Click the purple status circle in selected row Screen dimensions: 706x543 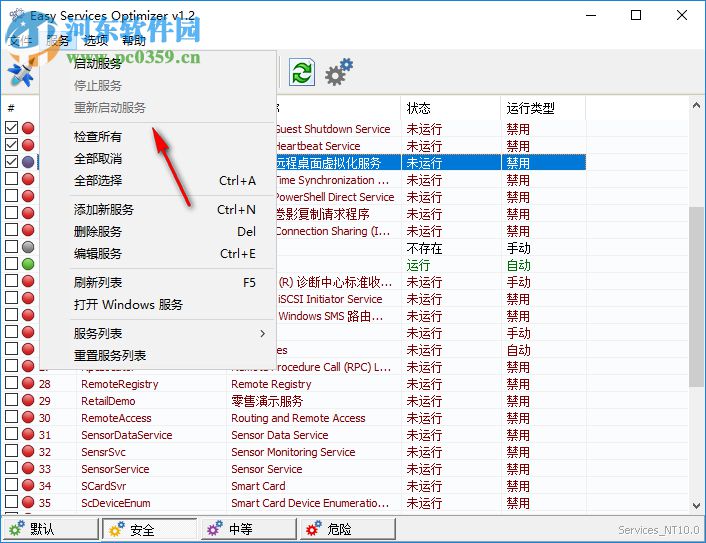pyautogui.click(x=28, y=162)
